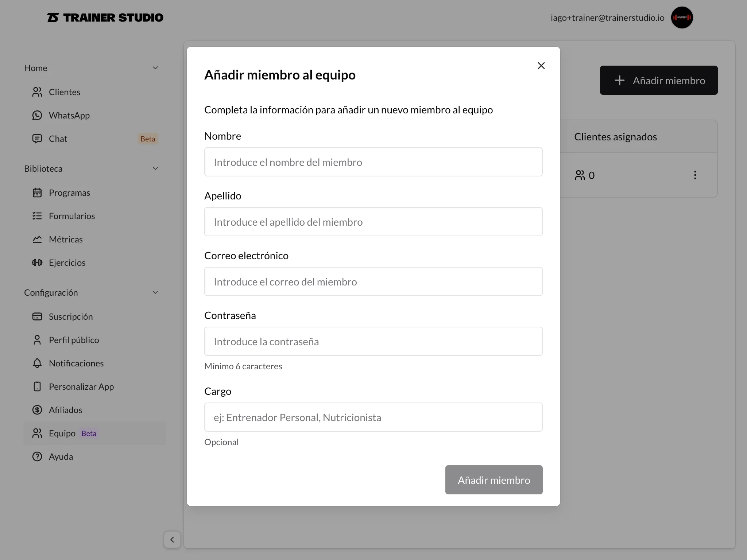Open the Notificaciones bell icon
The image size is (747, 560).
(37, 363)
